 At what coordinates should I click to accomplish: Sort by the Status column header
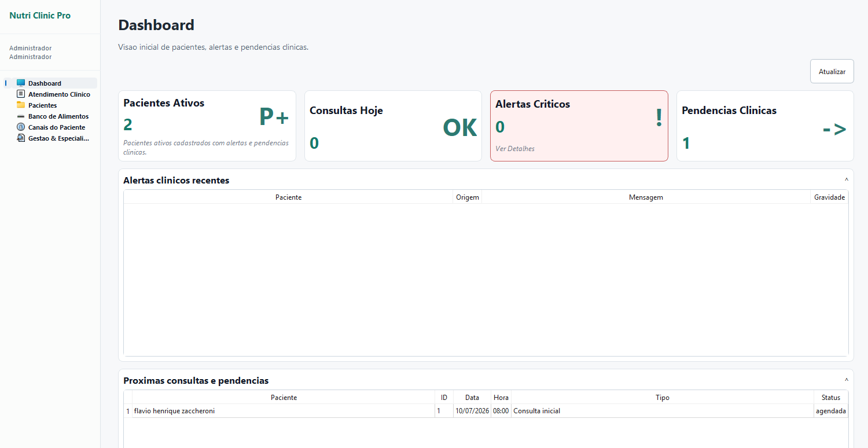tap(831, 398)
